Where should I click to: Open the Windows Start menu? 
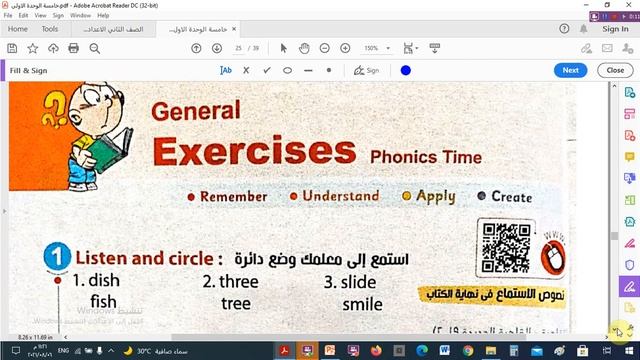click(629, 351)
